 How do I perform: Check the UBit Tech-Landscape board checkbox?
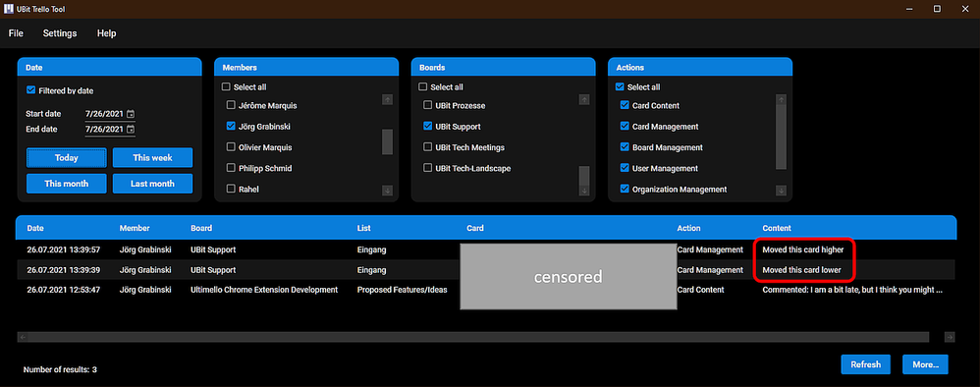pos(427,168)
